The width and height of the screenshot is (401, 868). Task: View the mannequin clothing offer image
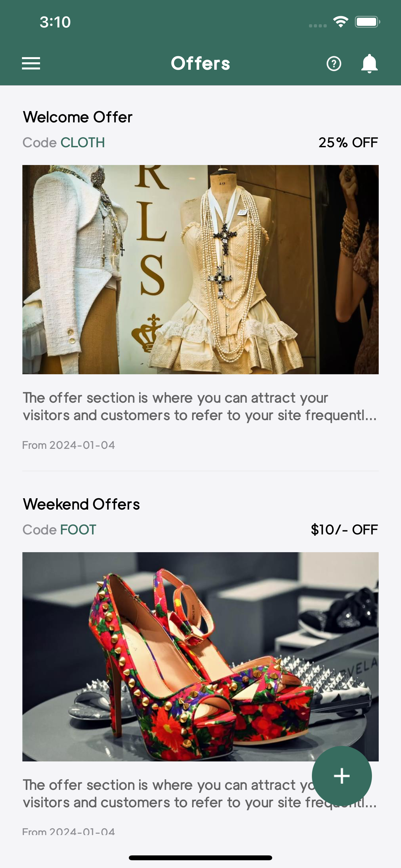coord(200,270)
